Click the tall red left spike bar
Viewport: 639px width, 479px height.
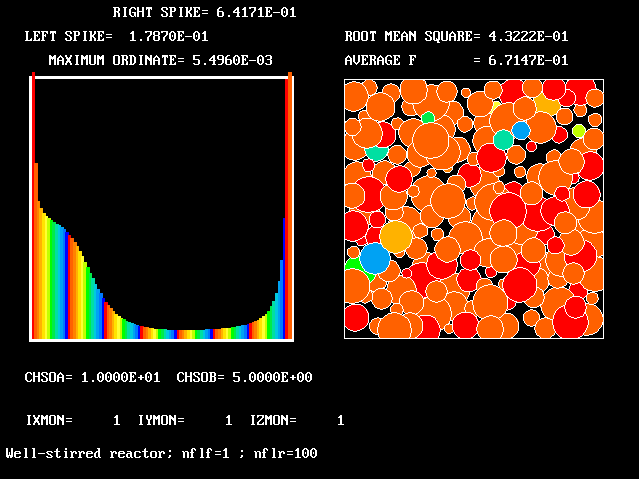34,200
